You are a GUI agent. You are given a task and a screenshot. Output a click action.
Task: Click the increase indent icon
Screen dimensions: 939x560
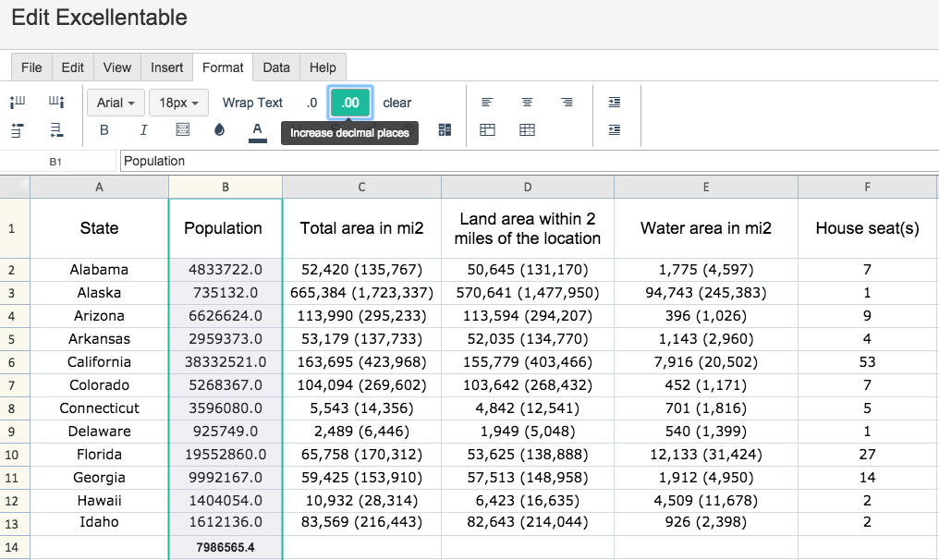(x=615, y=103)
